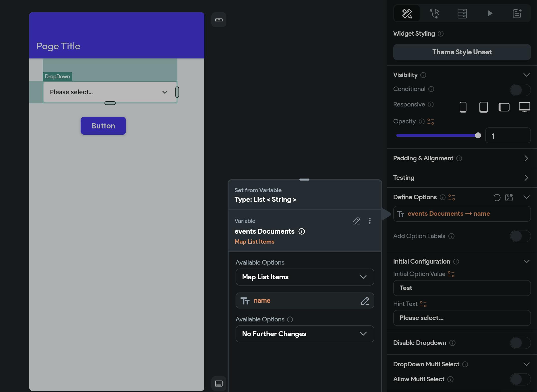Screen dimensions: 537x392
Task: Open the Actions flow tab icon
Action: (x=434, y=13)
